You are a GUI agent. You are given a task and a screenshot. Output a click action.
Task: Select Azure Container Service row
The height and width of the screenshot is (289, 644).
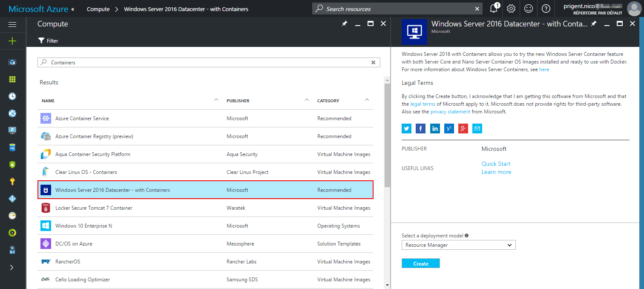tap(205, 118)
